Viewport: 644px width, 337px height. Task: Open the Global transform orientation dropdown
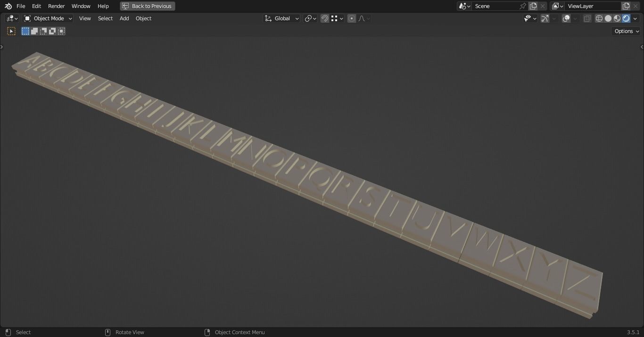pos(281,18)
